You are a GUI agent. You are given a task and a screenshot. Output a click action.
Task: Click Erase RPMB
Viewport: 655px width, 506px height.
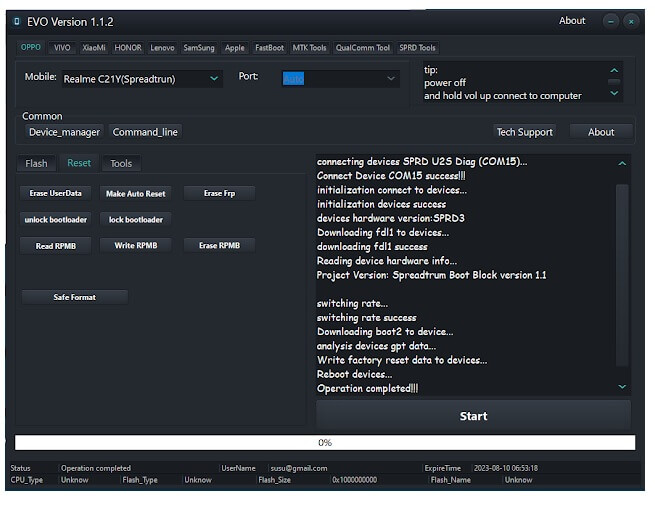point(219,245)
